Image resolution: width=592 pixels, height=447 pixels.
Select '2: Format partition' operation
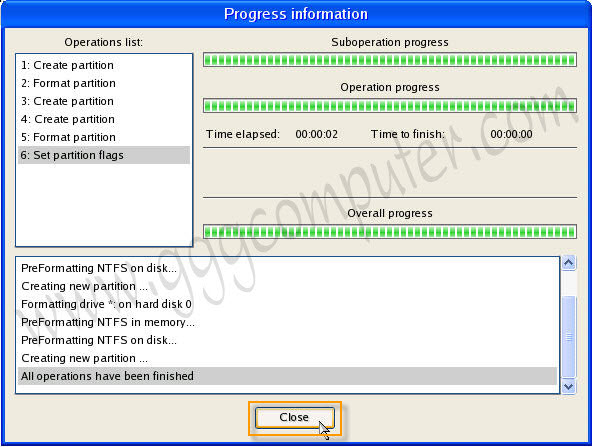tap(104, 83)
